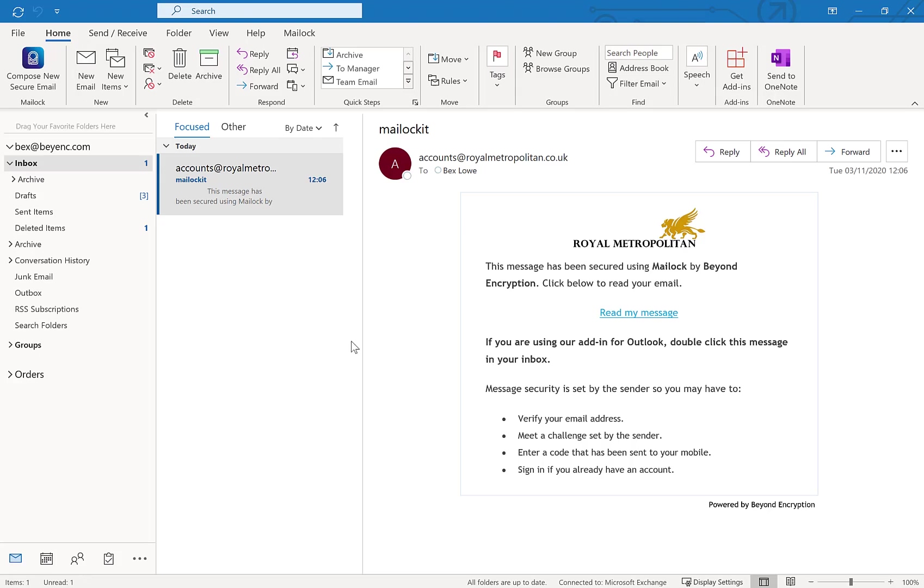This screenshot has height=588, width=924.
Task: Archive the selected message from ribbon
Action: pos(208,64)
